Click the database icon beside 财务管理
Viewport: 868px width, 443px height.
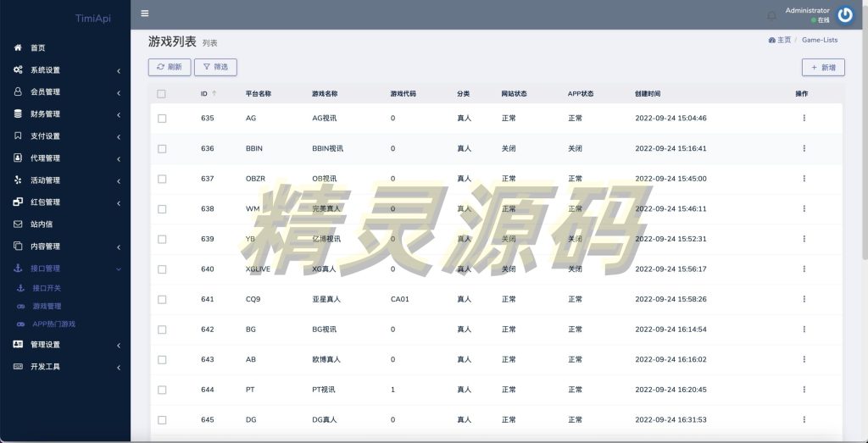[x=18, y=114]
